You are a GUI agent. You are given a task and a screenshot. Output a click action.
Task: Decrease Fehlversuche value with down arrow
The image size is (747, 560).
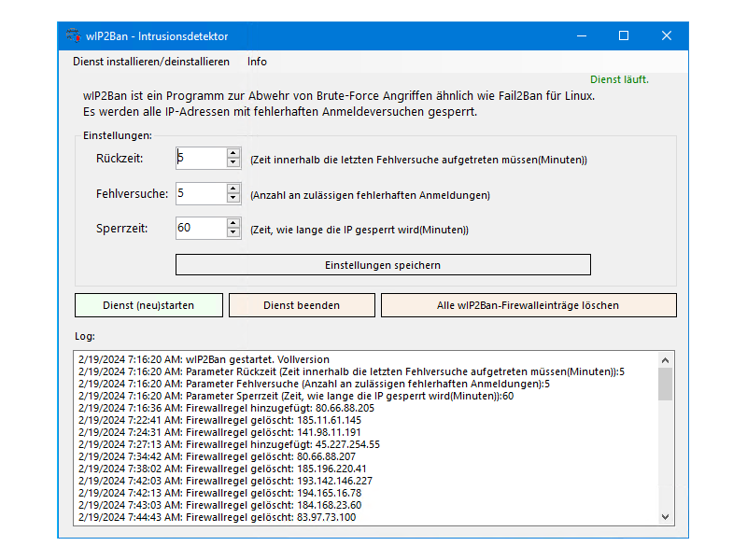tap(233, 198)
